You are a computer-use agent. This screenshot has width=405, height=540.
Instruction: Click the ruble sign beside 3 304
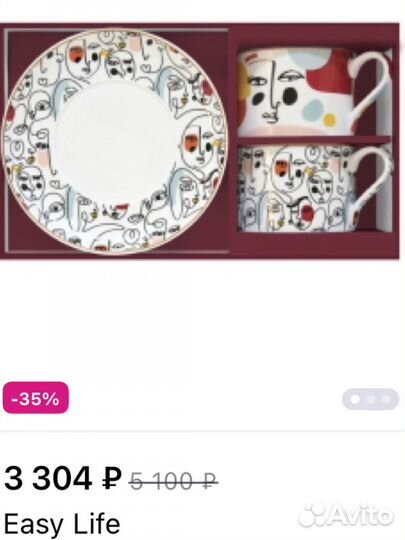click(x=112, y=479)
